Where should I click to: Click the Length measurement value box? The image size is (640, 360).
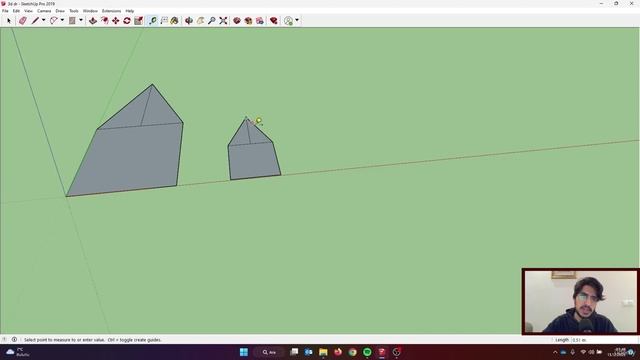click(604, 340)
